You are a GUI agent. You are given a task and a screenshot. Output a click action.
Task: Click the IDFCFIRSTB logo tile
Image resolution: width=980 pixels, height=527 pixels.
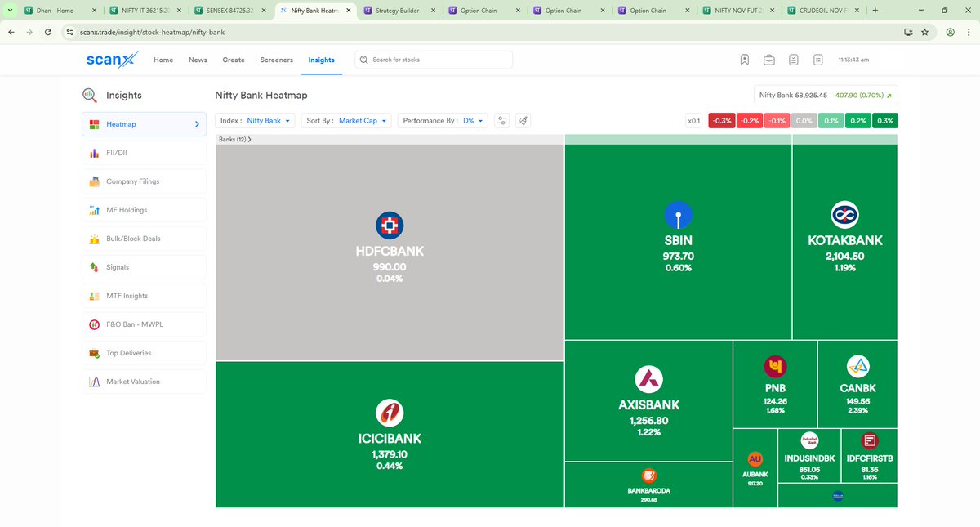870,441
